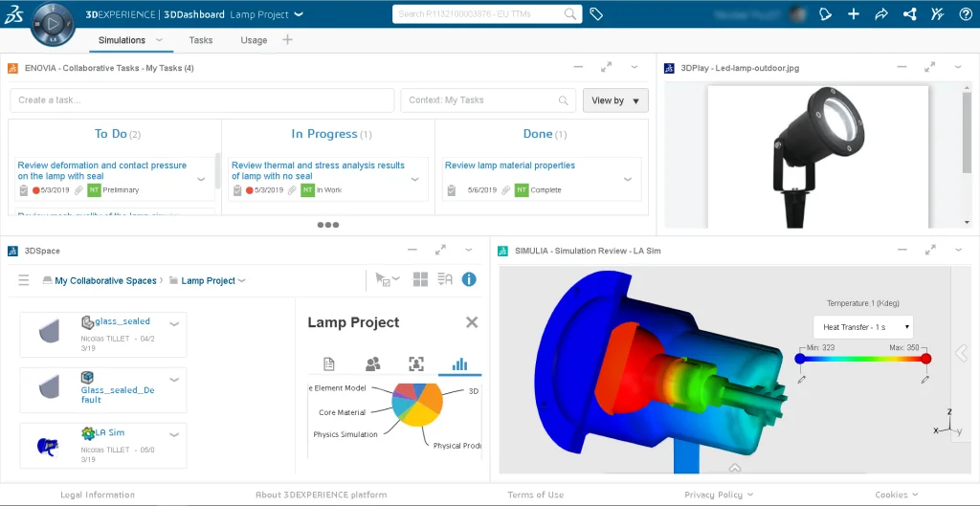Click the red Max temperature legend marker
The height and width of the screenshot is (506, 980).
pyautogui.click(x=925, y=359)
